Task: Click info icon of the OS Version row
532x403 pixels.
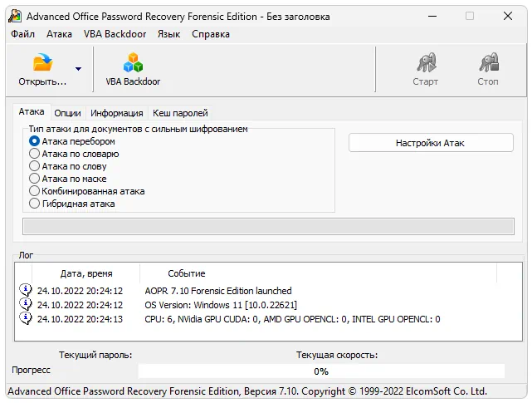Action: 26,304
